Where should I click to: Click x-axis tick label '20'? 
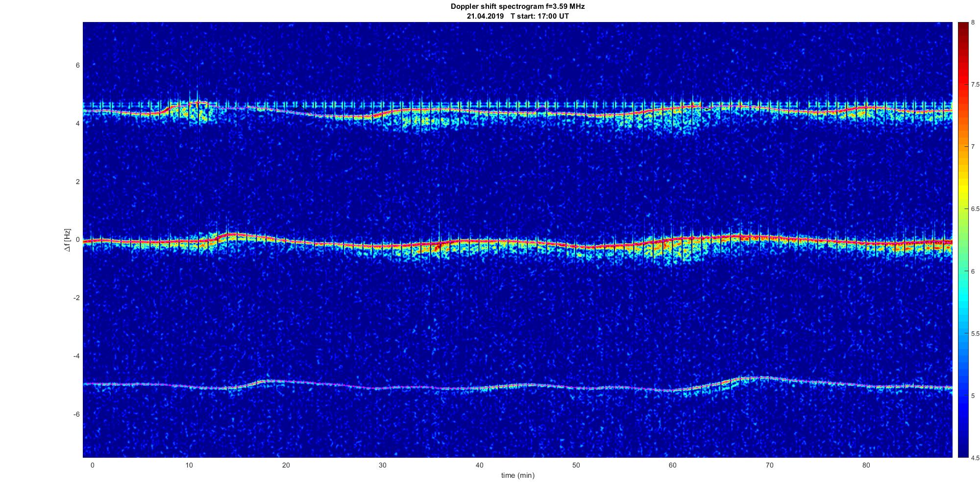point(286,465)
